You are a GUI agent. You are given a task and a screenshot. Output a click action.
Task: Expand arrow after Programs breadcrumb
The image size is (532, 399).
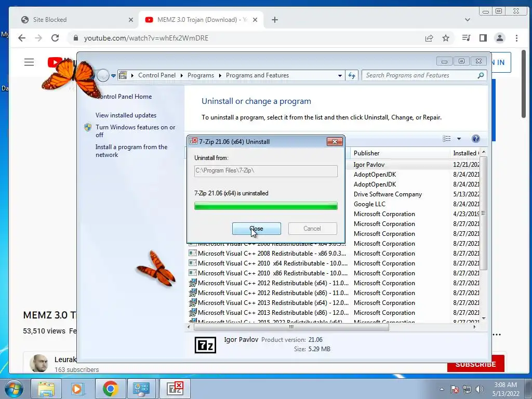[220, 75]
